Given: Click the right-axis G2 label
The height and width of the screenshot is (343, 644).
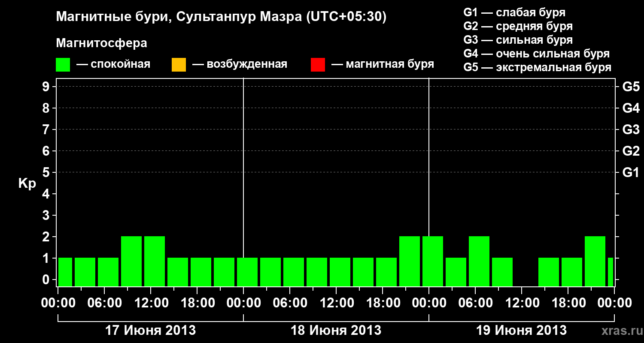Looking at the screenshot, I should click(x=631, y=151).
